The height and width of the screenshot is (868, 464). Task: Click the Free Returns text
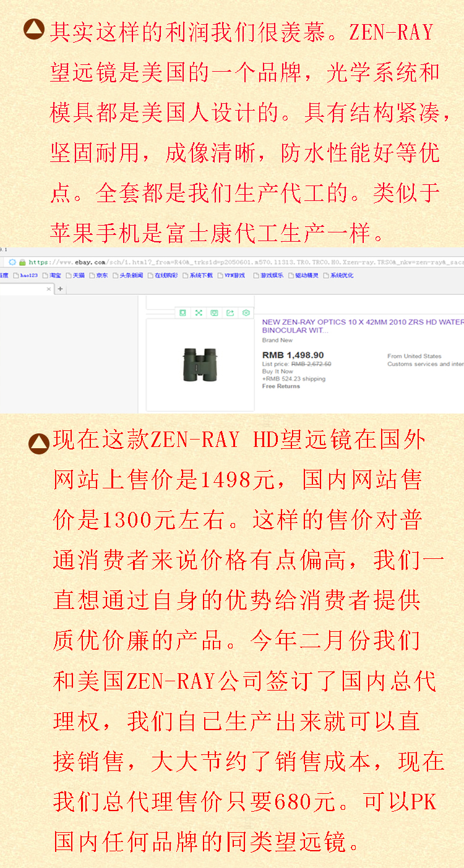pyautogui.click(x=281, y=386)
